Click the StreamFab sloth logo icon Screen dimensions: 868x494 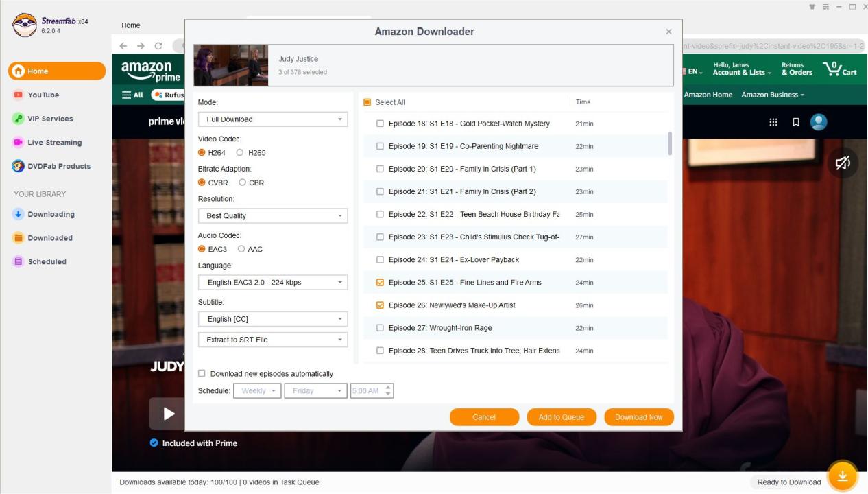click(x=25, y=25)
